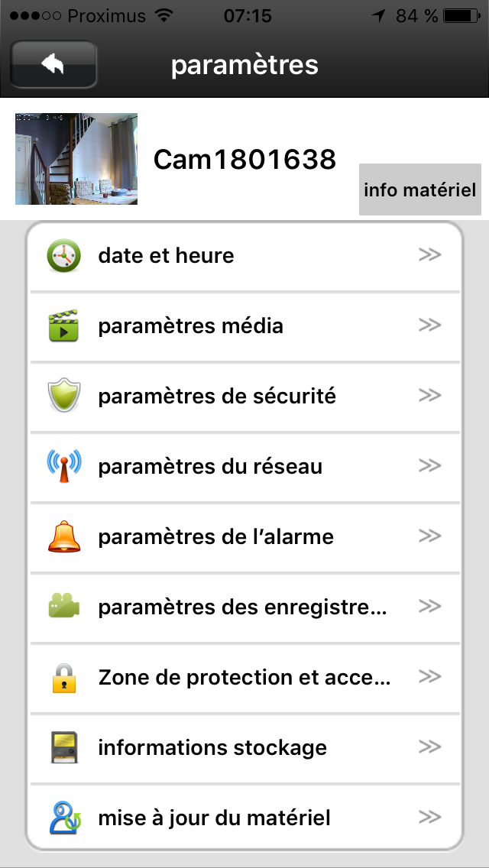
Task: Select mise à jour du matériel
Action: click(214, 818)
